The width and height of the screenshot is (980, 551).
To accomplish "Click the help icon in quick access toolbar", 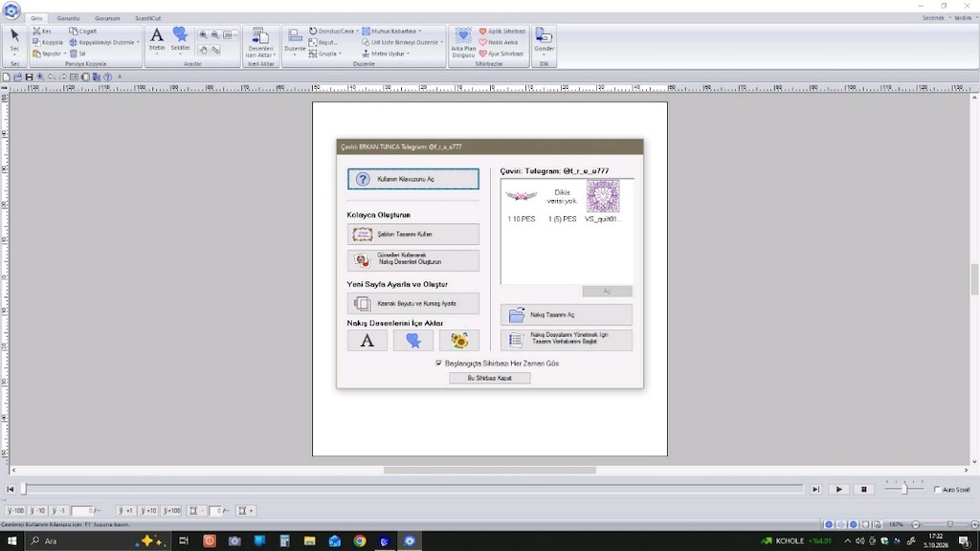I will (107, 77).
